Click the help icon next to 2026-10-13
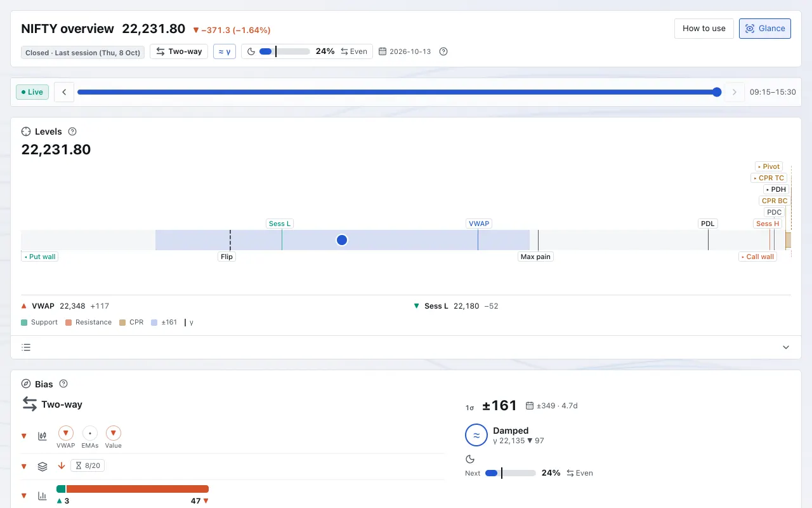 (x=443, y=51)
